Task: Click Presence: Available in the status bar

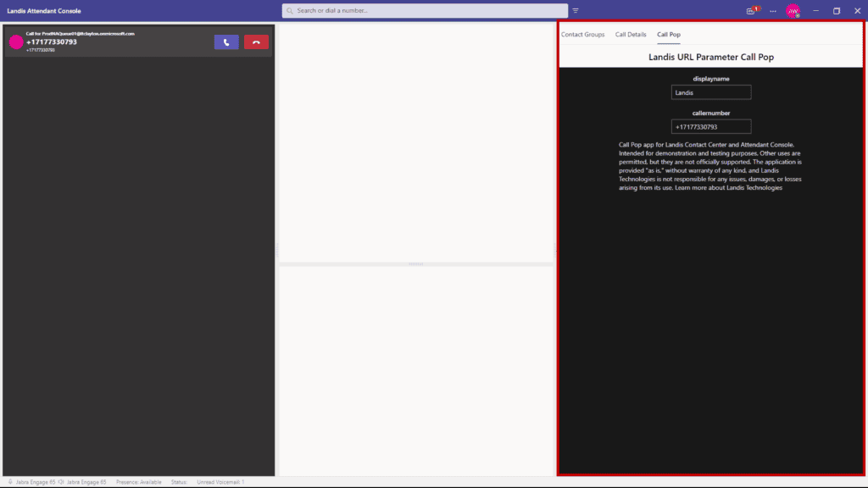Action: (139, 481)
